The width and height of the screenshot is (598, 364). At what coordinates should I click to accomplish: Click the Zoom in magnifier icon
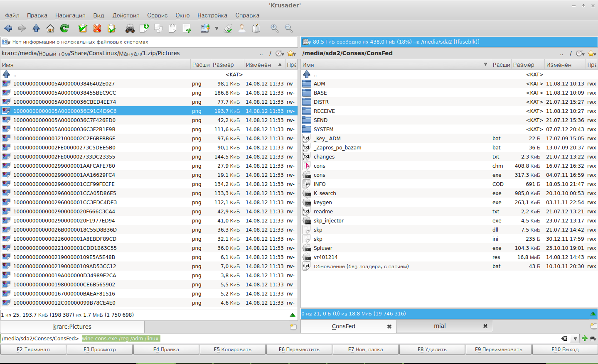click(x=275, y=28)
